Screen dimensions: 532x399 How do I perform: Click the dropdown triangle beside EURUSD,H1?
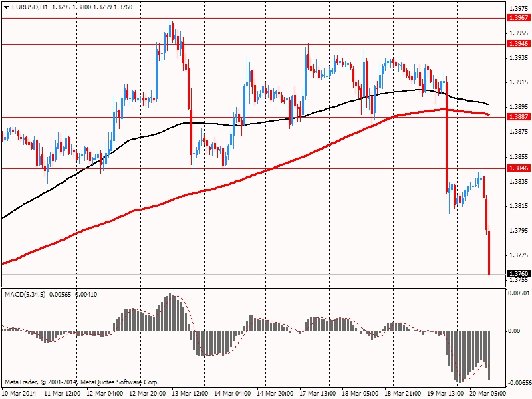[x=7, y=7]
